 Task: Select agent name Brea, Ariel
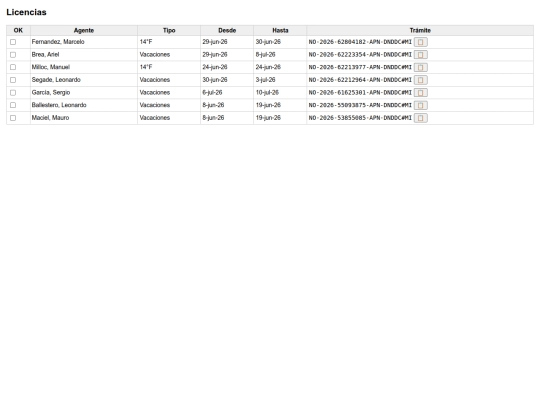(45, 54)
